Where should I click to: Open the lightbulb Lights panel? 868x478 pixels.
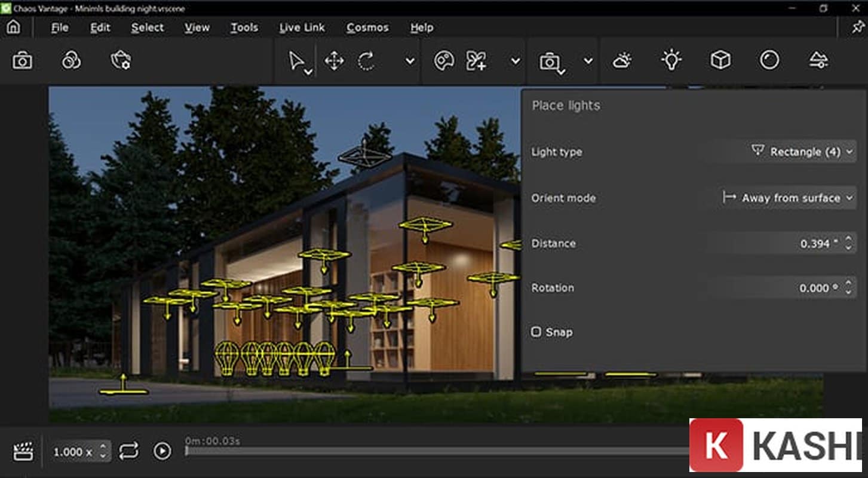click(671, 60)
